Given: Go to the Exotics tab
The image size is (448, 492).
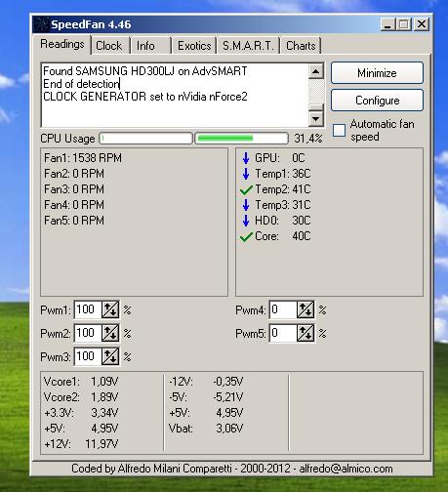Looking at the screenshot, I should tap(194, 46).
